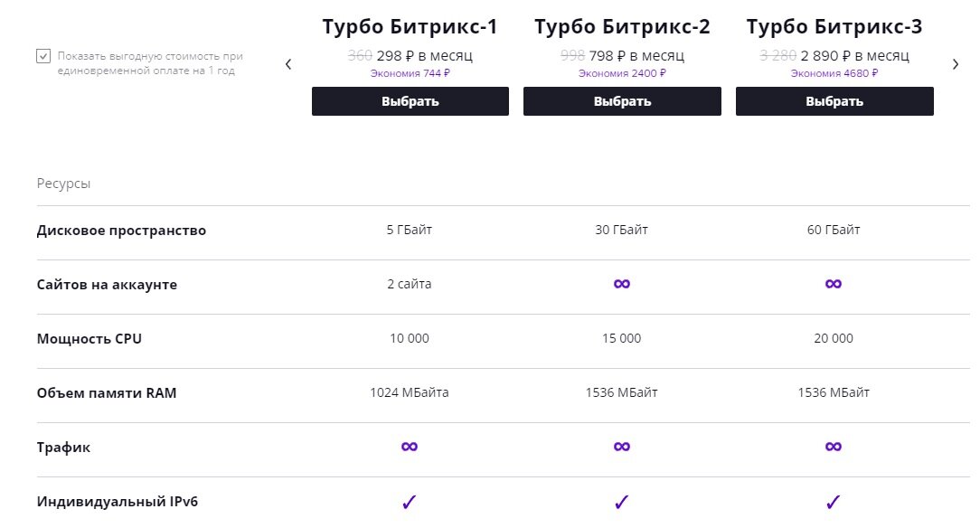Screen dimensions: 980x528
Task: Open the Турбо Битрикс-3 plan heading
Action: tap(834, 26)
